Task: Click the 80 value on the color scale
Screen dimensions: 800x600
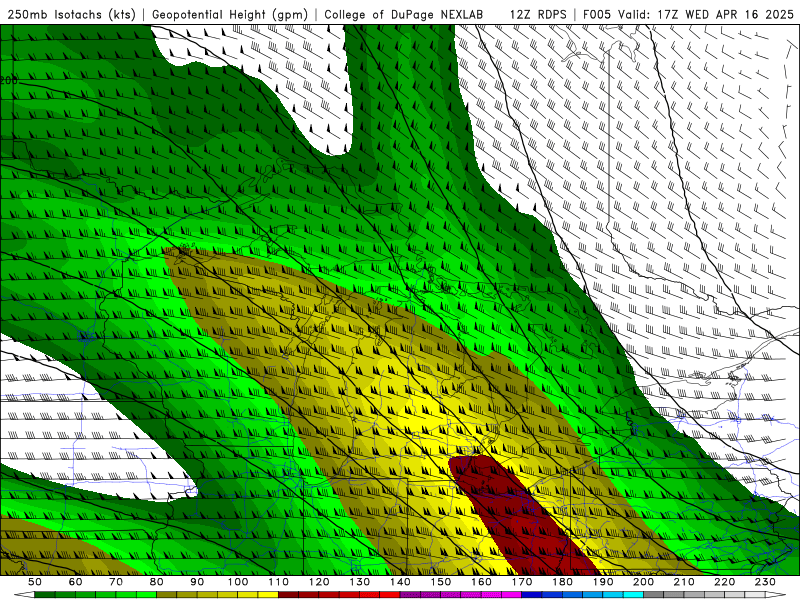Action: [x=157, y=582]
